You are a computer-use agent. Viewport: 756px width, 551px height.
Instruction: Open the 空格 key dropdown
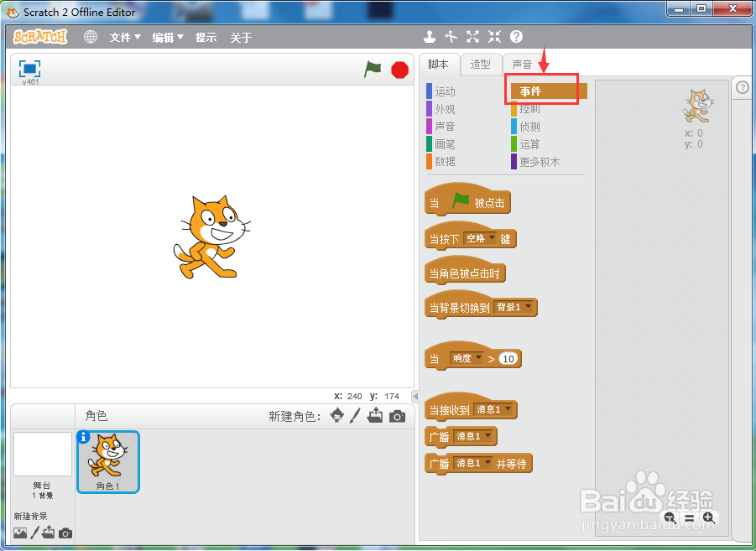480,238
